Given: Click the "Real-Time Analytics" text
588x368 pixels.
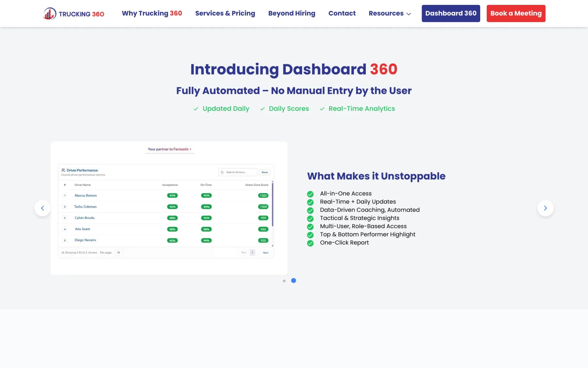Looking at the screenshot, I should pos(362,109).
